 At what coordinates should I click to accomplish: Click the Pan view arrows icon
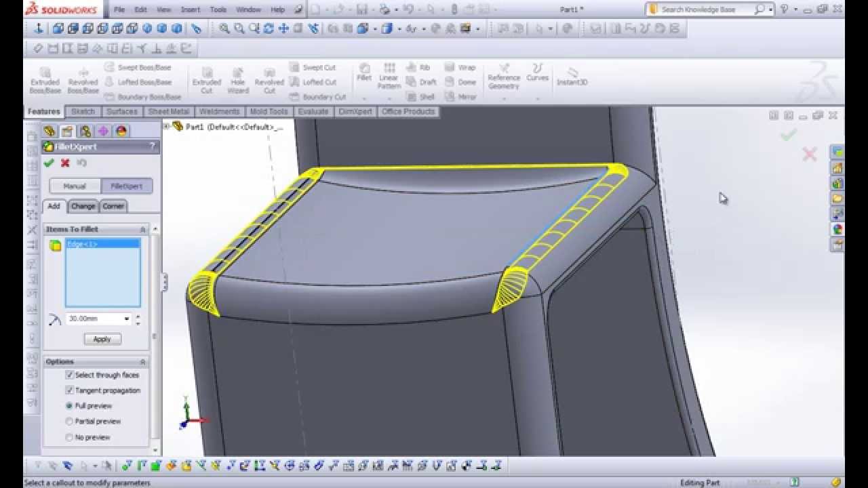click(x=283, y=28)
